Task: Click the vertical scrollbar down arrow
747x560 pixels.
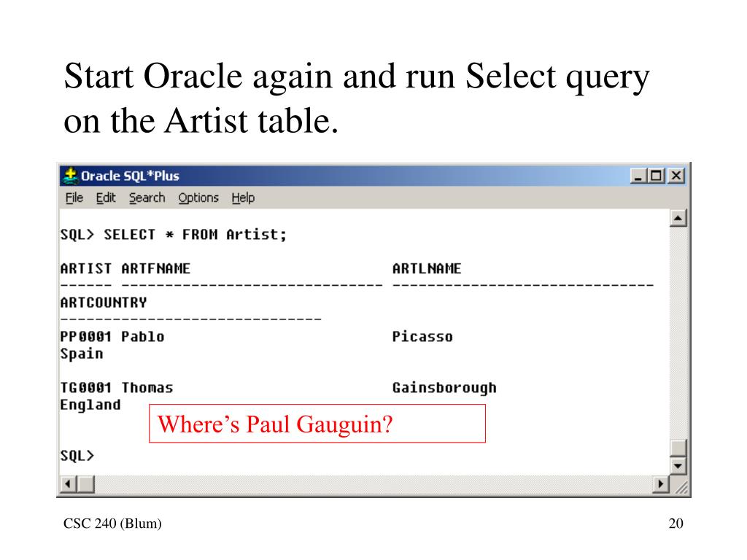Action: [x=678, y=466]
